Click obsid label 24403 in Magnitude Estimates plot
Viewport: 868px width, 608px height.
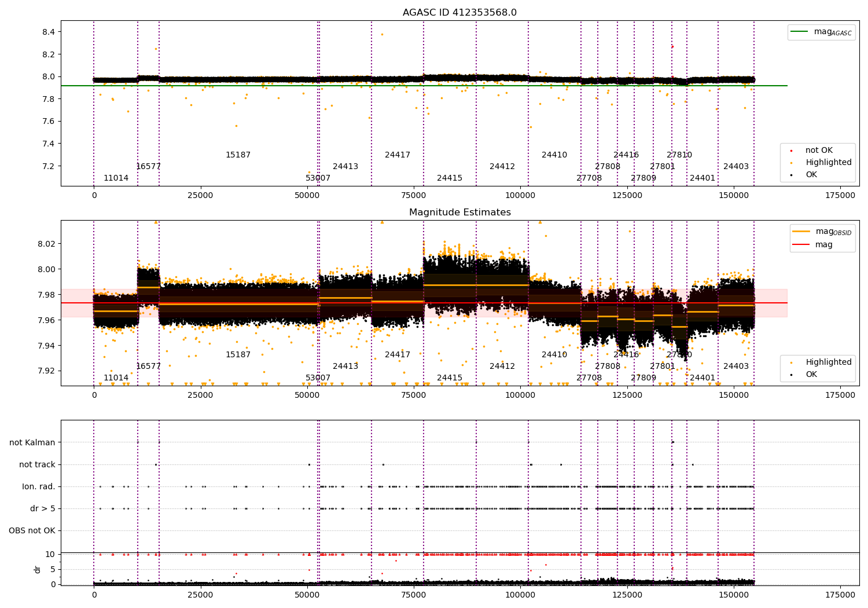click(x=736, y=367)
